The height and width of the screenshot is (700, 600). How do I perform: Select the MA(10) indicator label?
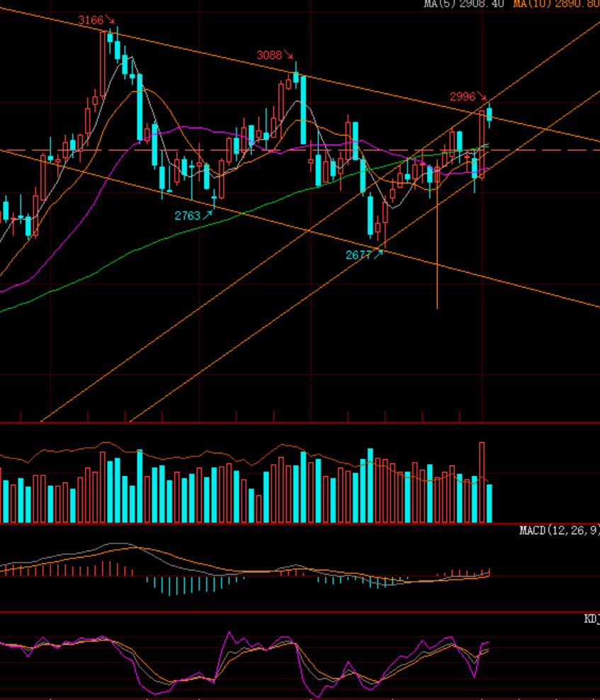pyautogui.click(x=556, y=4)
